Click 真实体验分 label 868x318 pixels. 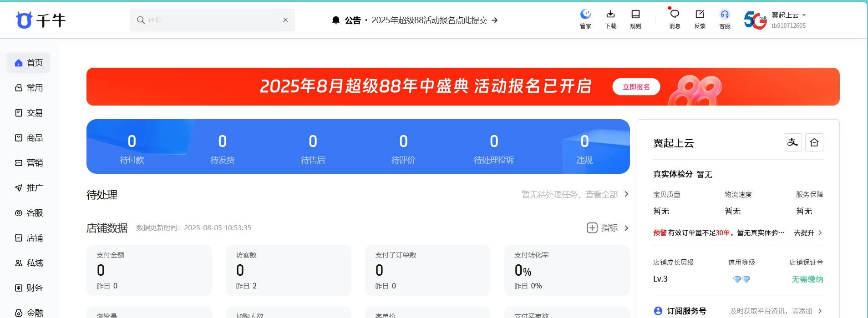(673, 174)
